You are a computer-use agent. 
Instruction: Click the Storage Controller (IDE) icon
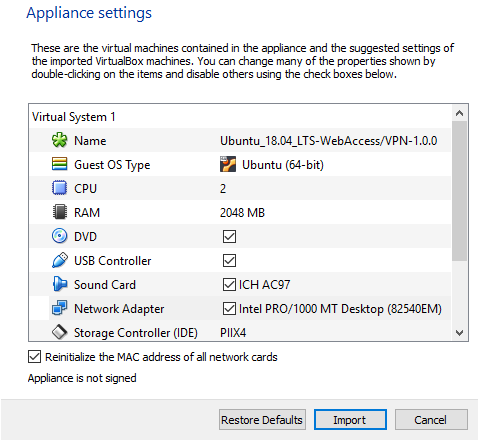(x=60, y=332)
